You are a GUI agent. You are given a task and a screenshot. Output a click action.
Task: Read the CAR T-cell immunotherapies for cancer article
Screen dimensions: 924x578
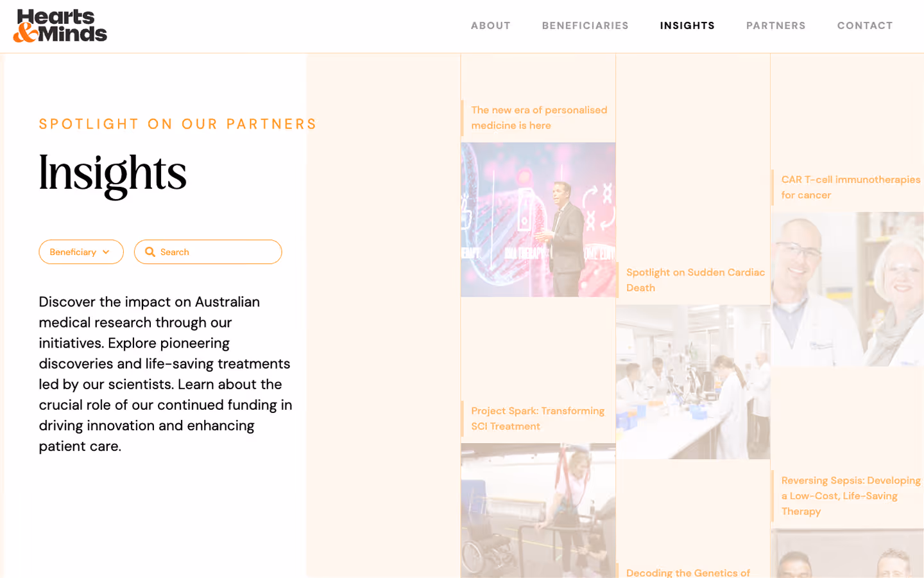tap(851, 187)
